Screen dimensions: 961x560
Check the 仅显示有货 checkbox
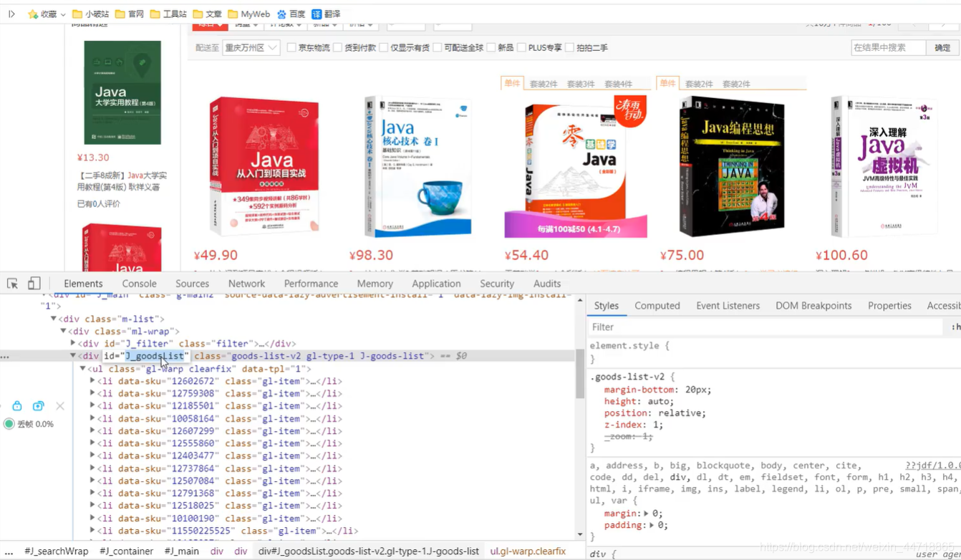383,47
